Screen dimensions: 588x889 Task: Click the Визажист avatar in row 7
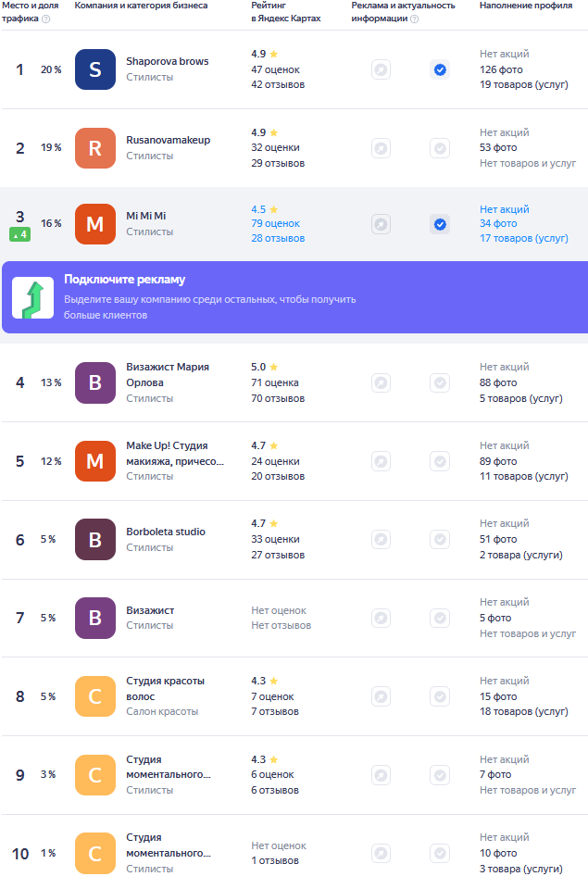coord(95,618)
